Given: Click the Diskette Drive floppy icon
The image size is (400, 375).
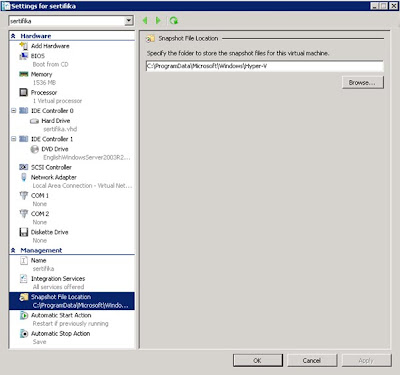Looking at the screenshot, I should click(x=24, y=232).
